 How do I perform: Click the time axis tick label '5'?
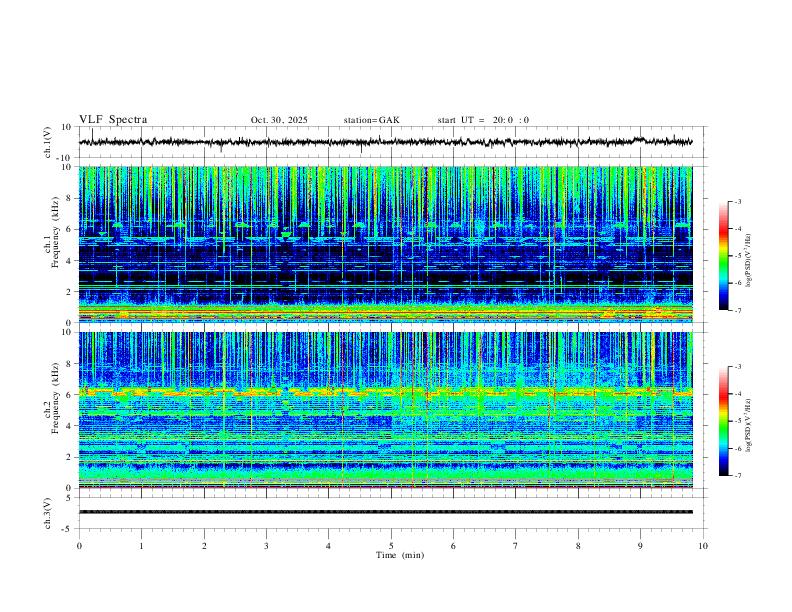(x=391, y=546)
